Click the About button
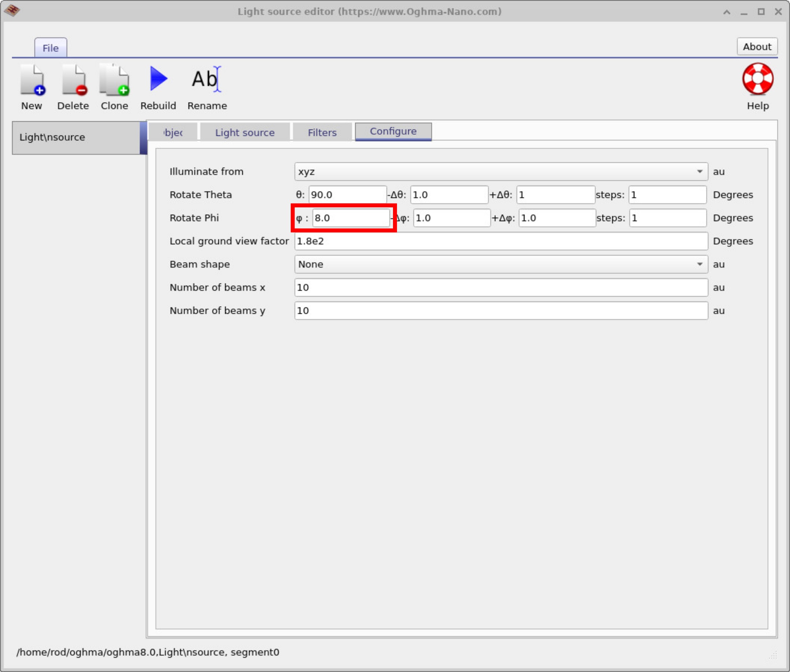The image size is (790, 672). pos(757,46)
